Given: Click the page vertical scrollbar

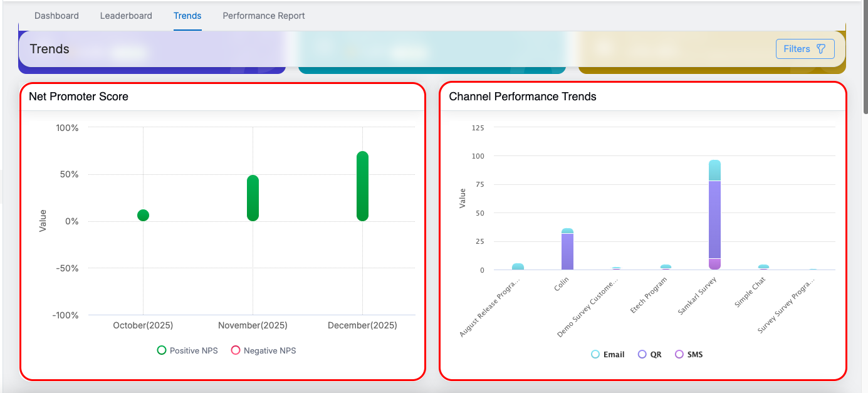Looking at the screenshot, I should coord(865,56).
